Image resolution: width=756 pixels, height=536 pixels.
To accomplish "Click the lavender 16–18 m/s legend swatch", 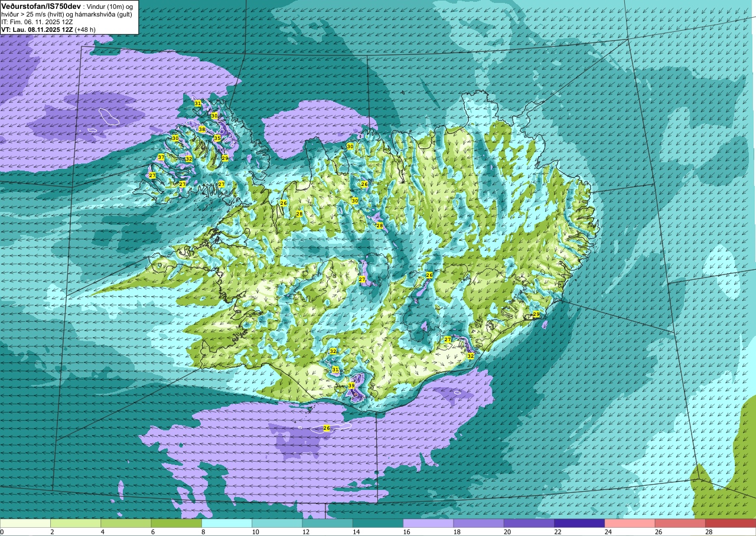I will (x=428, y=523).
